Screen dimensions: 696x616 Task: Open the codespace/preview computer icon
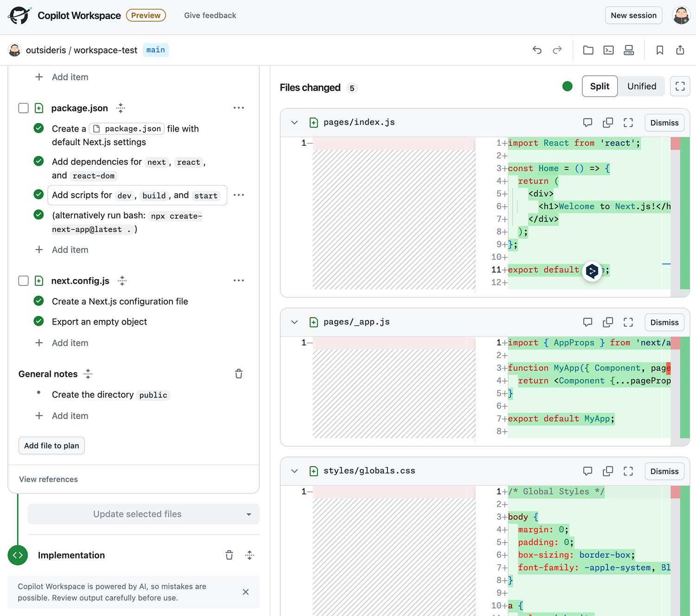629,50
